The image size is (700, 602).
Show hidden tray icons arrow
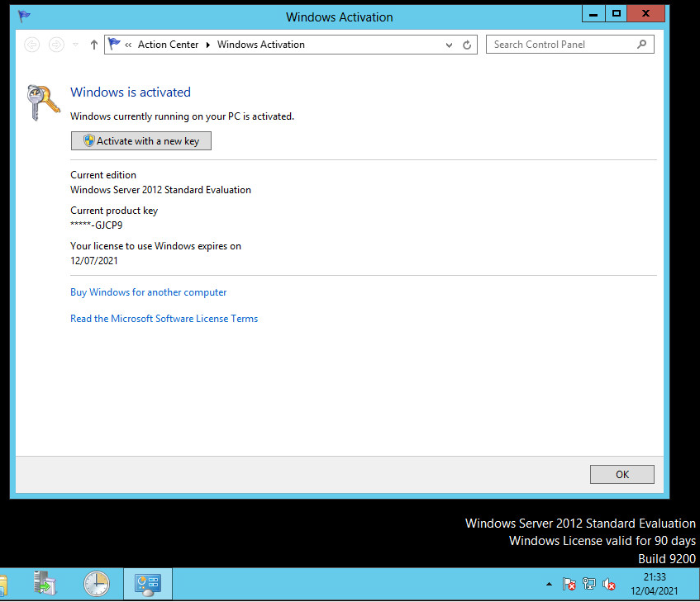(x=549, y=584)
